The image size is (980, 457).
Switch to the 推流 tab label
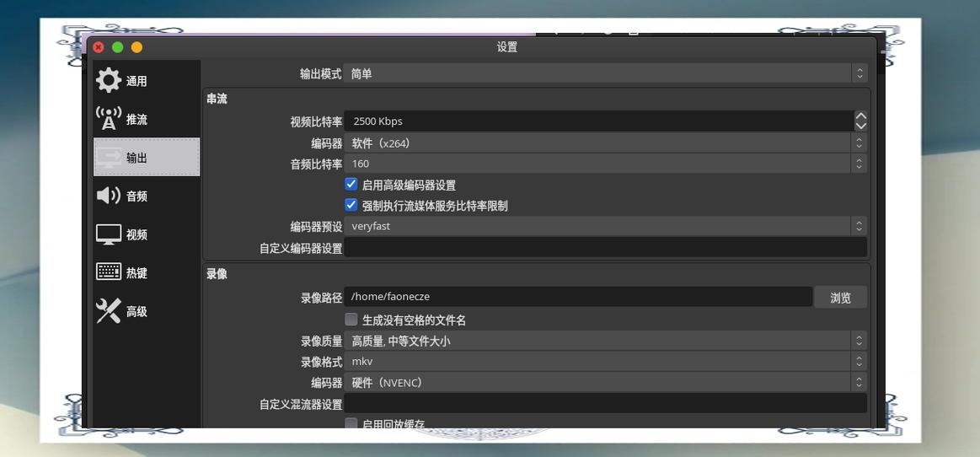pos(137,120)
